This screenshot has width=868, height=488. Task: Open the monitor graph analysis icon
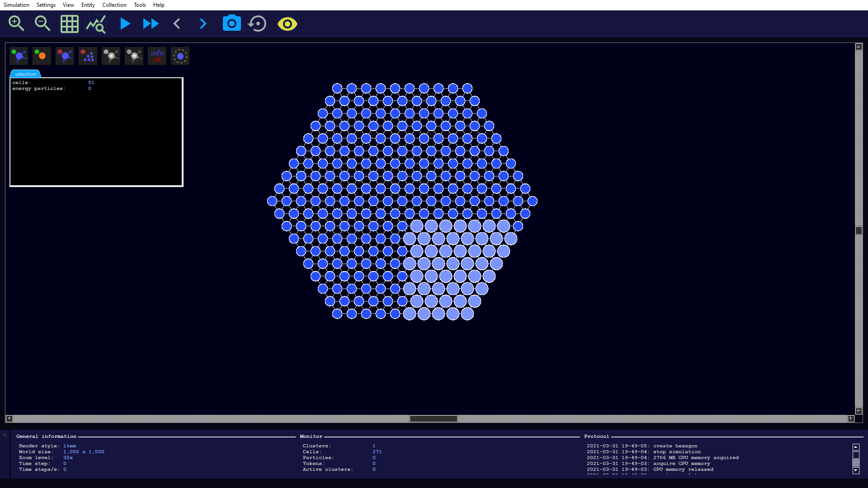click(x=96, y=23)
